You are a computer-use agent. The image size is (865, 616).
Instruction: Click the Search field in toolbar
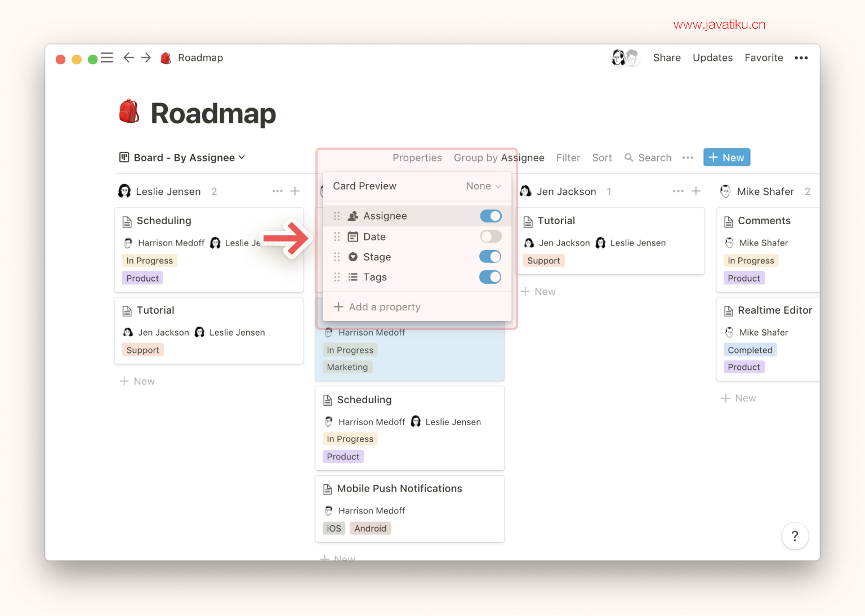pyautogui.click(x=648, y=158)
